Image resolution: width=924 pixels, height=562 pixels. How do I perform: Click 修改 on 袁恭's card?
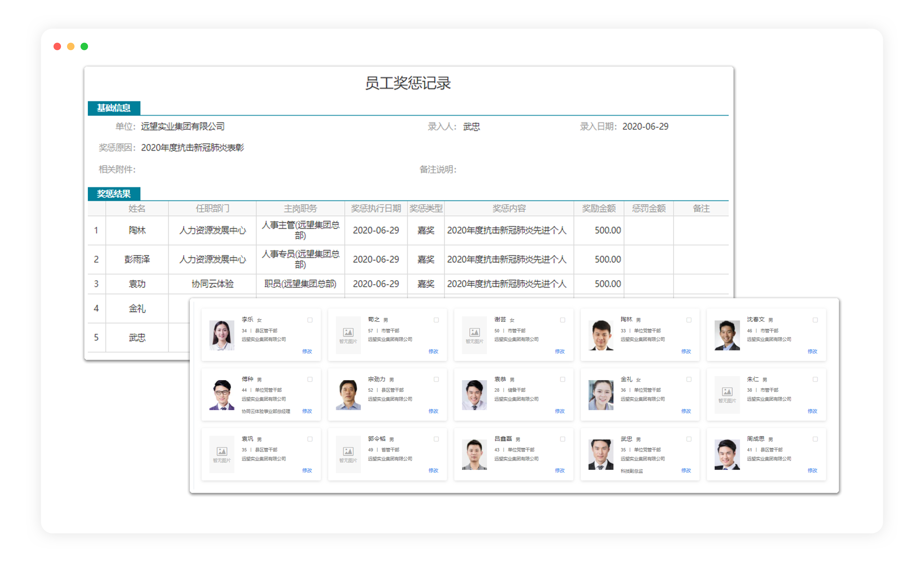pyautogui.click(x=560, y=411)
